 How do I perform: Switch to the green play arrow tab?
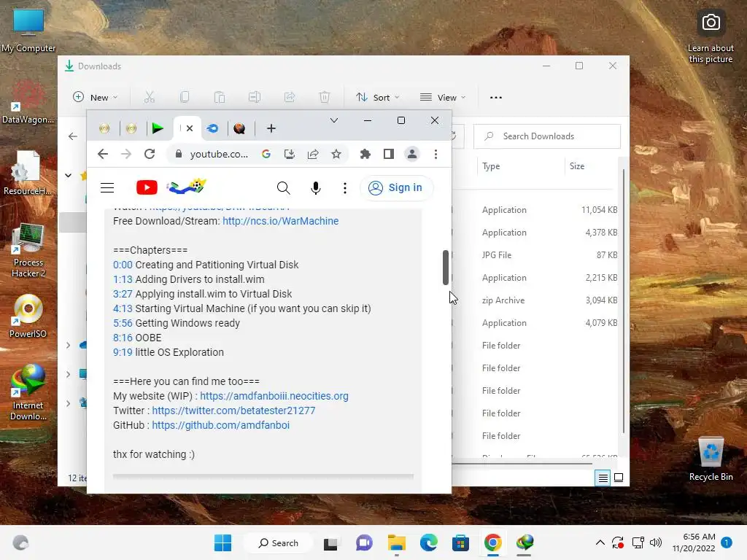pos(158,128)
